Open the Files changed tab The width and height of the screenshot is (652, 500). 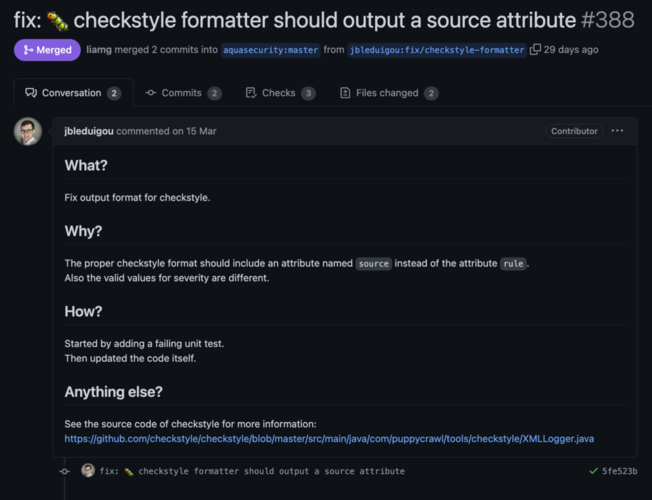(x=389, y=93)
